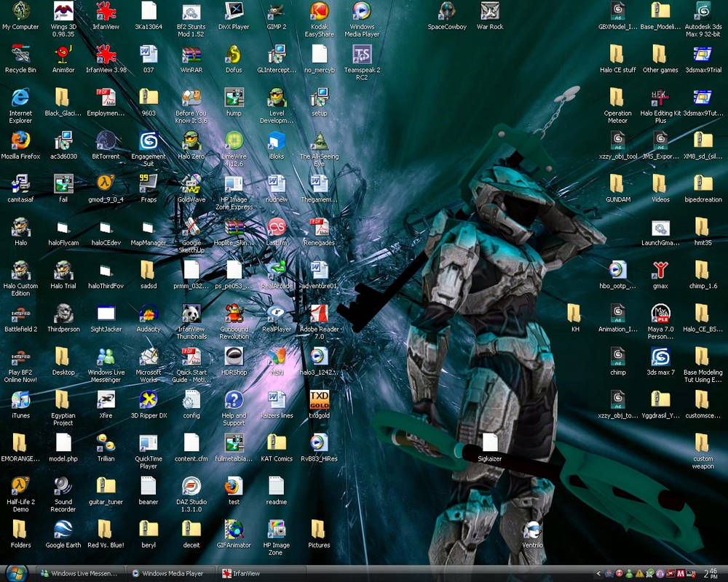Viewport: 728px width, 582px height.
Task: Click the clock in the system tray
Action: (x=710, y=573)
